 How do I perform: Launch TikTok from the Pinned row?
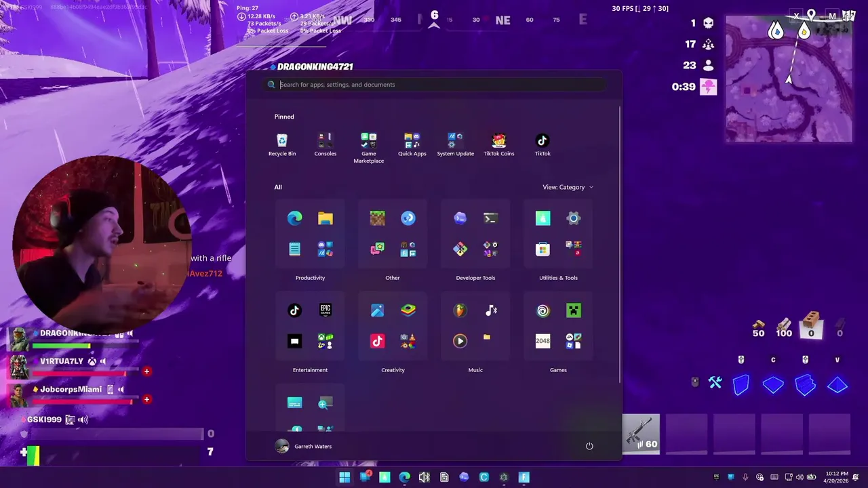click(x=542, y=144)
